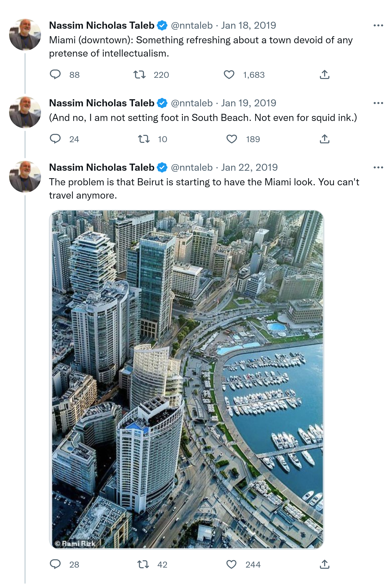The height and width of the screenshot is (584, 392).
Task: Open the profile avatar on first tweet
Action: 25,35
